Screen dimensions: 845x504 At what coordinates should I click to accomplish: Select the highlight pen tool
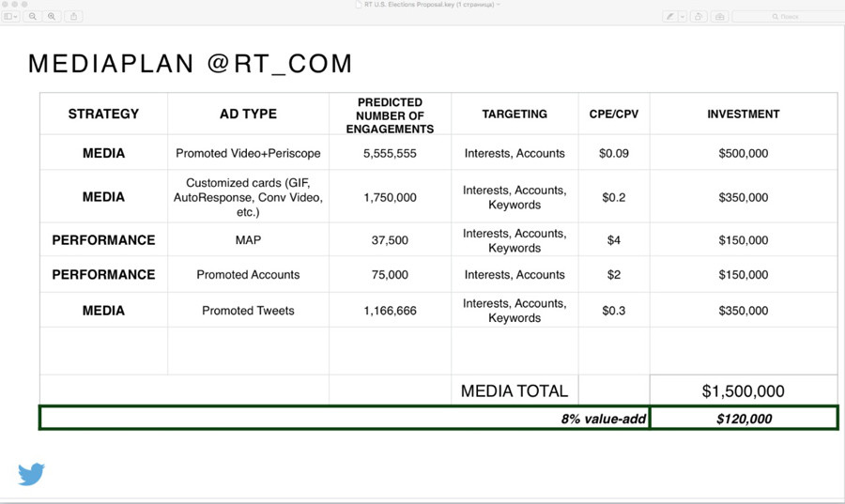tap(669, 17)
